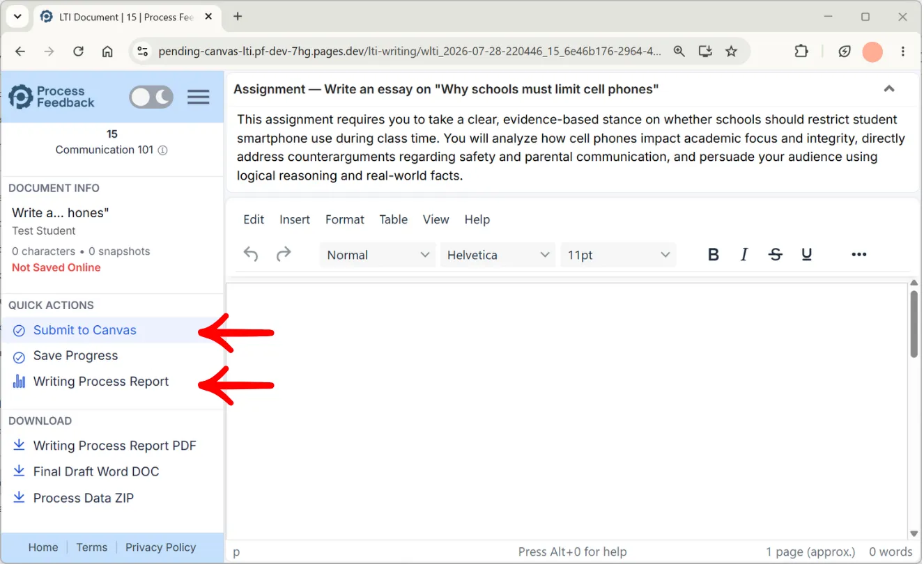Screen dimensions: 924x564
Task: Open the Normal paragraph style dropdown
Action: pyautogui.click(x=378, y=255)
